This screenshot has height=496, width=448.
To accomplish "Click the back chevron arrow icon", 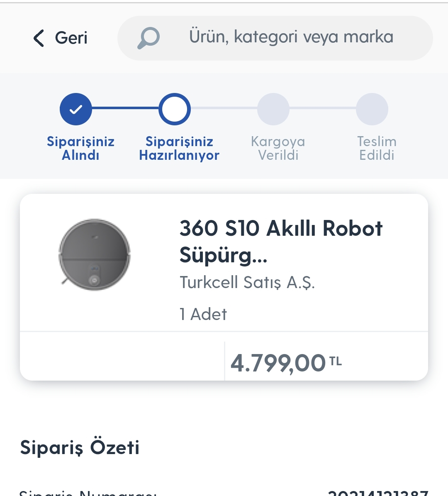I will [x=39, y=38].
